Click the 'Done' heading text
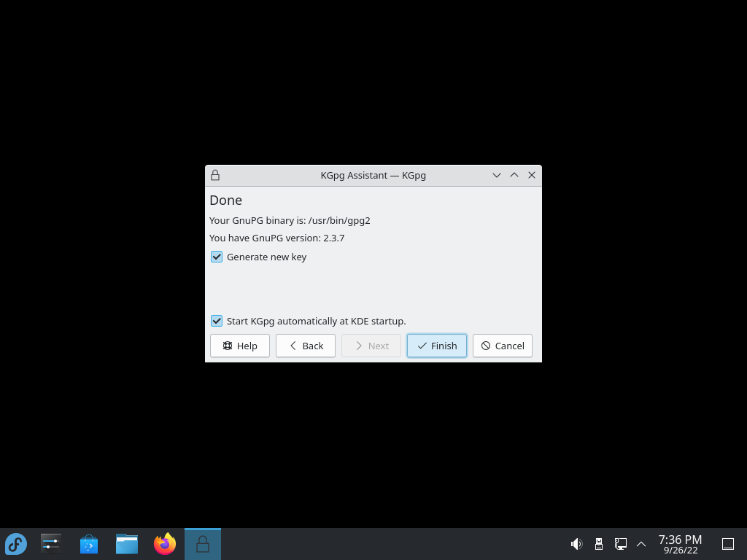The image size is (747, 560). (226, 200)
